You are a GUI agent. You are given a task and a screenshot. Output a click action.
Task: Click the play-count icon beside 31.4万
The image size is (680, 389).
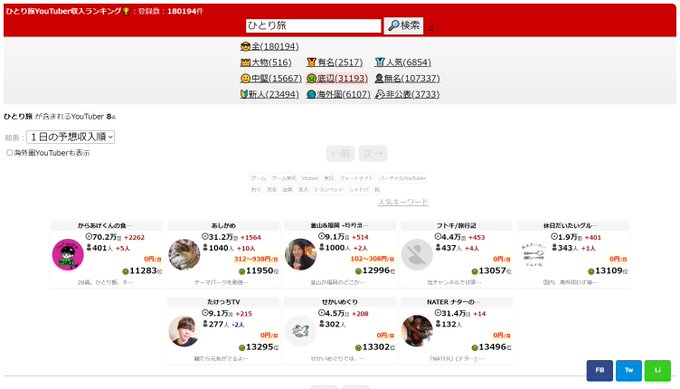pos(438,313)
